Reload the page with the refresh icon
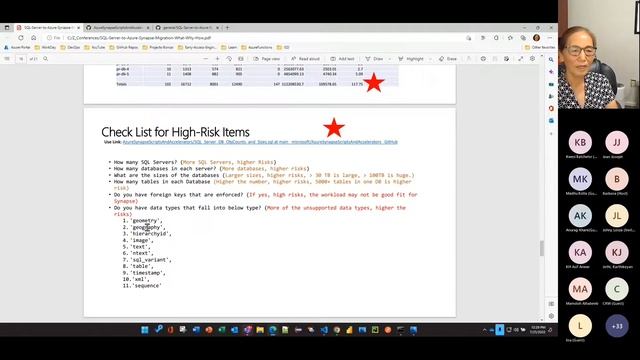Screen dimensions: 640x360 (21, 38)
